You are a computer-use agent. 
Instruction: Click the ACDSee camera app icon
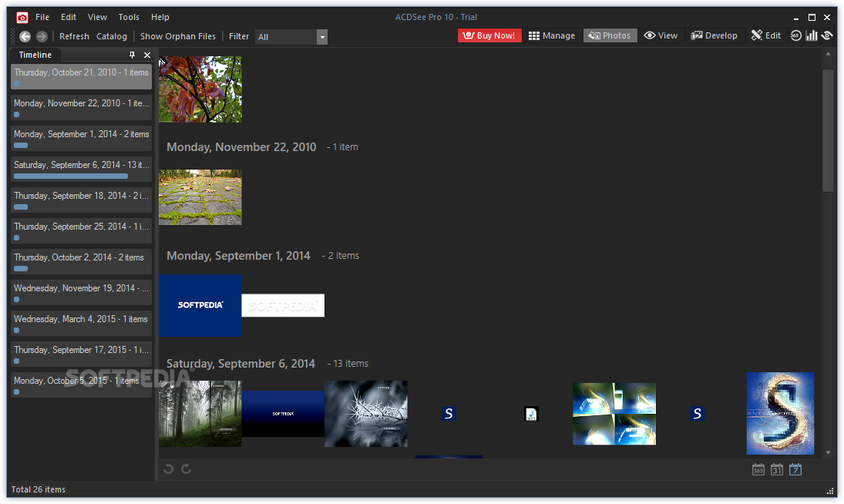(22, 18)
